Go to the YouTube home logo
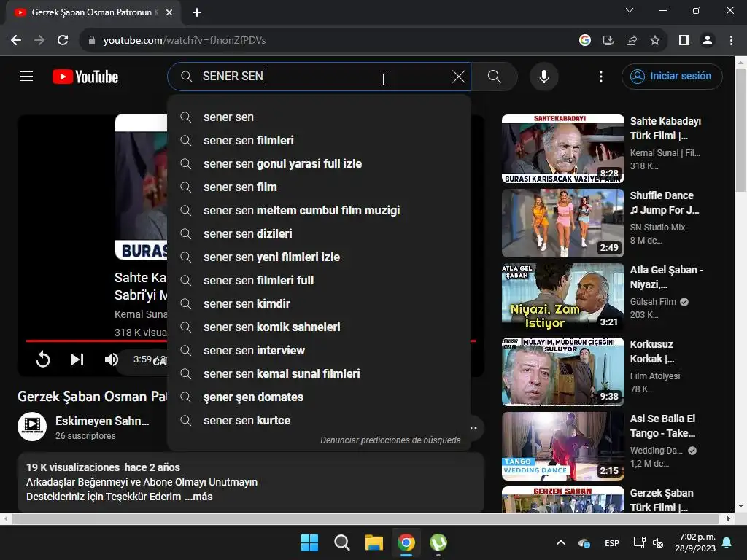The height and width of the screenshot is (560, 747). [x=85, y=77]
